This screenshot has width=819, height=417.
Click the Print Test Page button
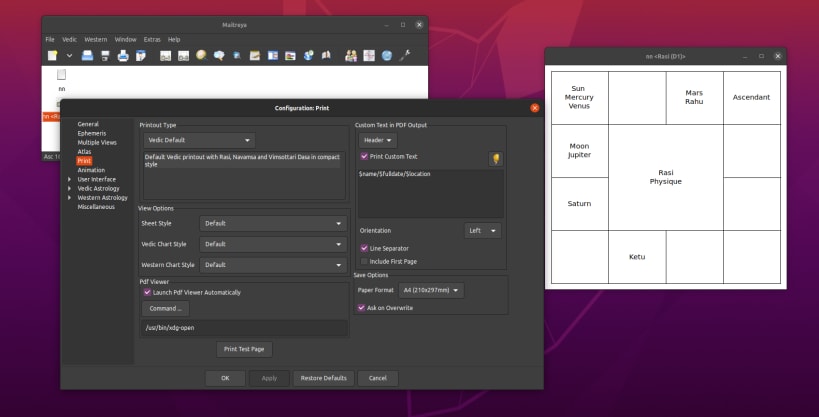click(244, 349)
